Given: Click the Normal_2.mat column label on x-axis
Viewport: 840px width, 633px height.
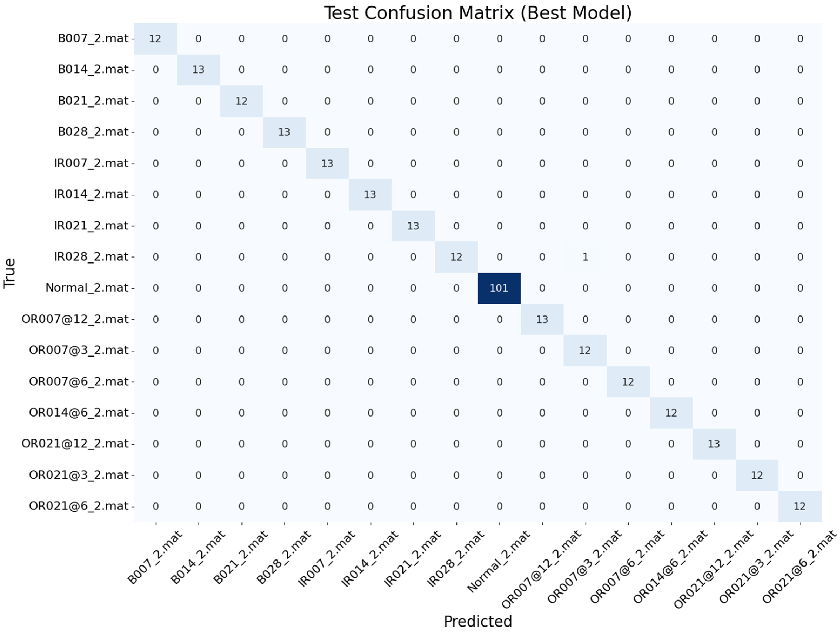Looking at the screenshot, I should point(498,562).
